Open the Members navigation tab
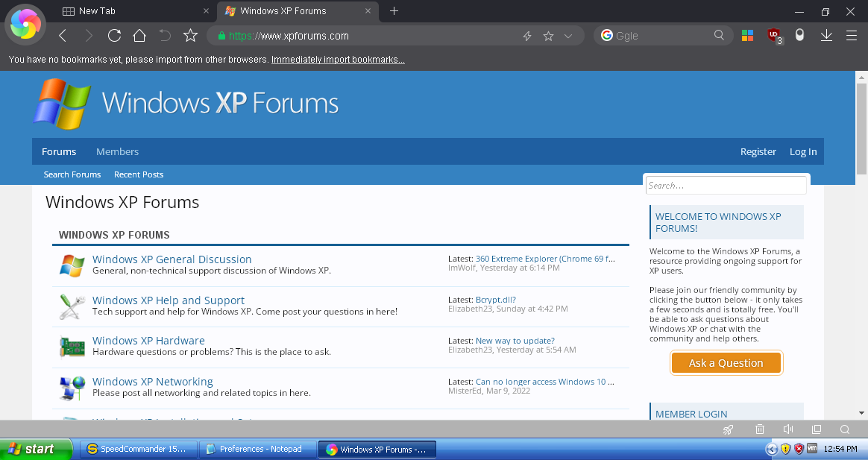The image size is (868, 460). tap(117, 151)
